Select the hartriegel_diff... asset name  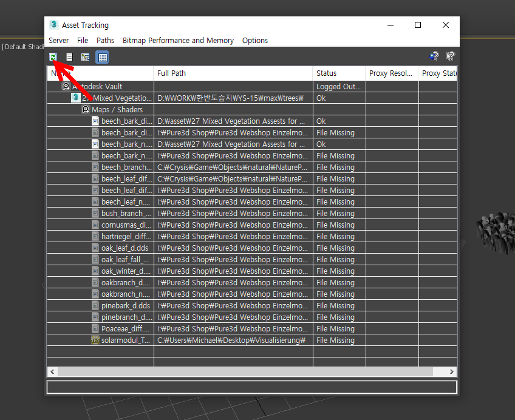coord(126,236)
